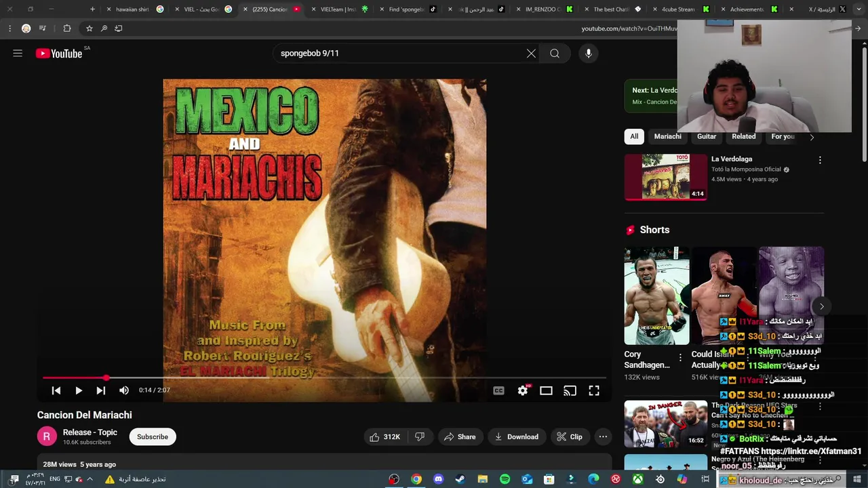
Task: Open the YouTube guide hamburger menu
Action: [x=18, y=53]
